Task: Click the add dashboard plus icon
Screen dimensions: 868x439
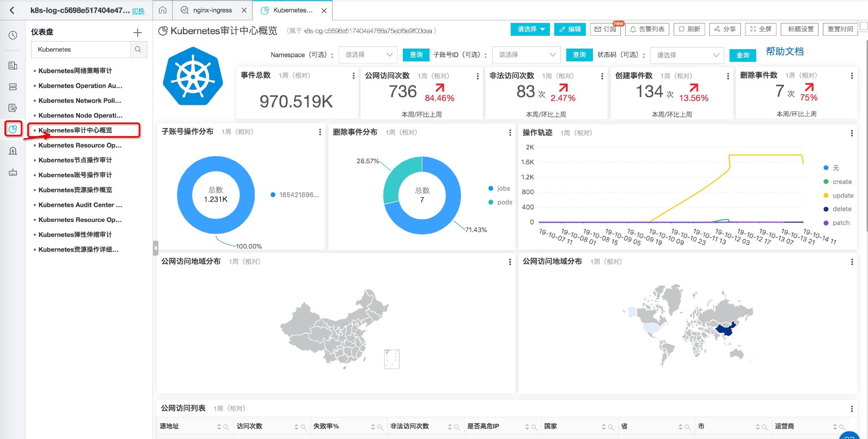Action: click(x=138, y=33)
